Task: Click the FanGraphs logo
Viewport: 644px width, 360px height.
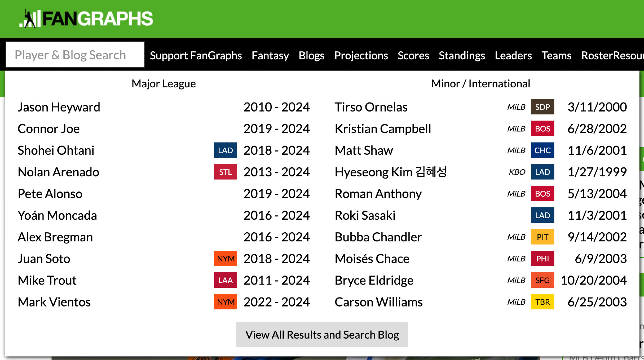Action: (86, 19)
